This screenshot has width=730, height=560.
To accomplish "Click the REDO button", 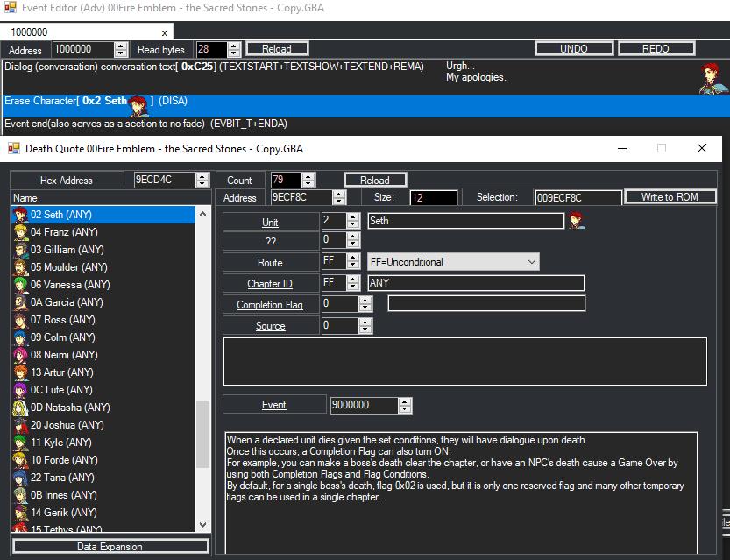I will (656, 49).
